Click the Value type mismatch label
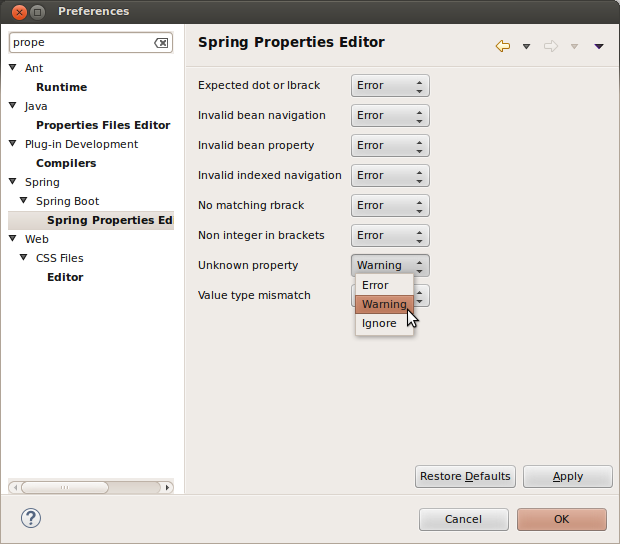Image resolution: width=620 pixels, height=544 pixels. point(254,295)
